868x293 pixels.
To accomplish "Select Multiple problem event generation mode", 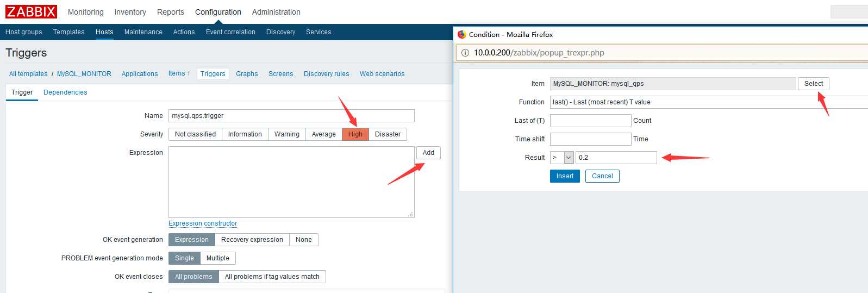I will pyautogui.click(x=217, y=258).
